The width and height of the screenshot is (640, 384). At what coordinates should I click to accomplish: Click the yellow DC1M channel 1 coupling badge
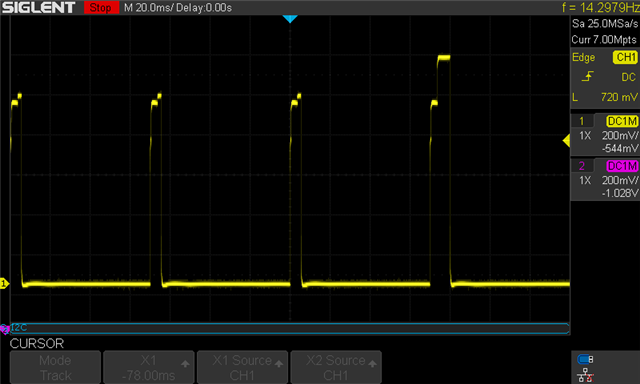tap(621, 121)
